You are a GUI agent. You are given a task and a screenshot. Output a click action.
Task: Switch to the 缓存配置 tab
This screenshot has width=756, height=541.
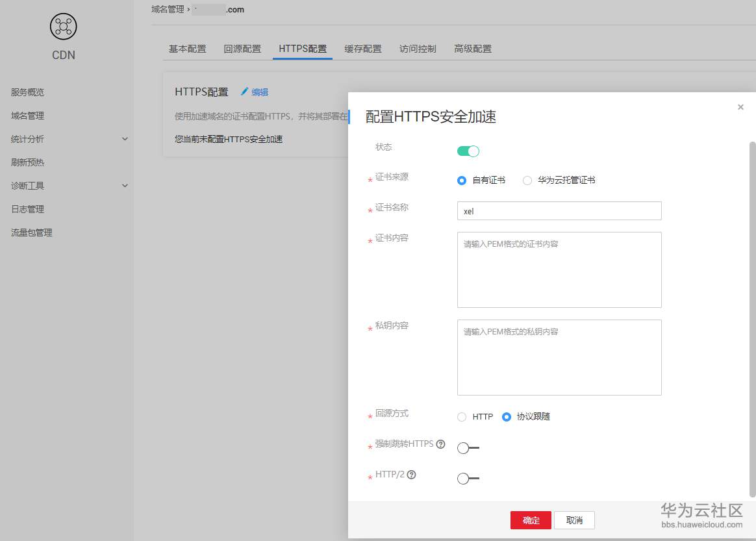[x=362, y=48]
